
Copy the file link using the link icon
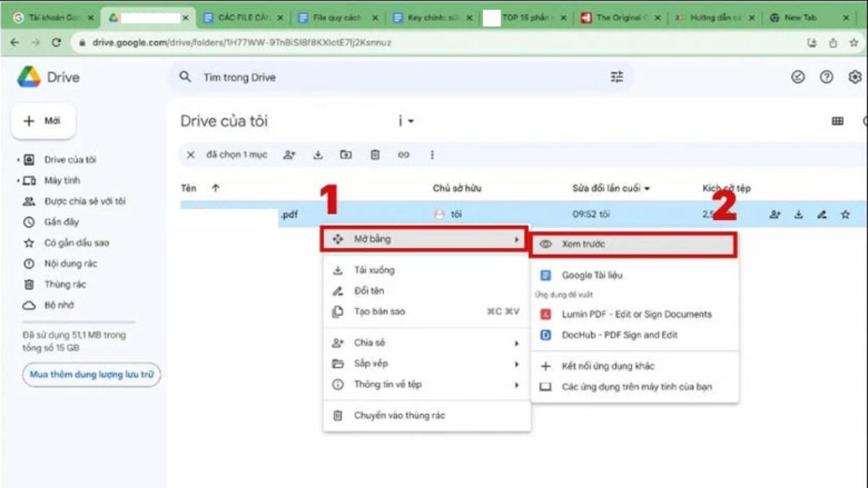pyautogui.click(x=404, y=154)
